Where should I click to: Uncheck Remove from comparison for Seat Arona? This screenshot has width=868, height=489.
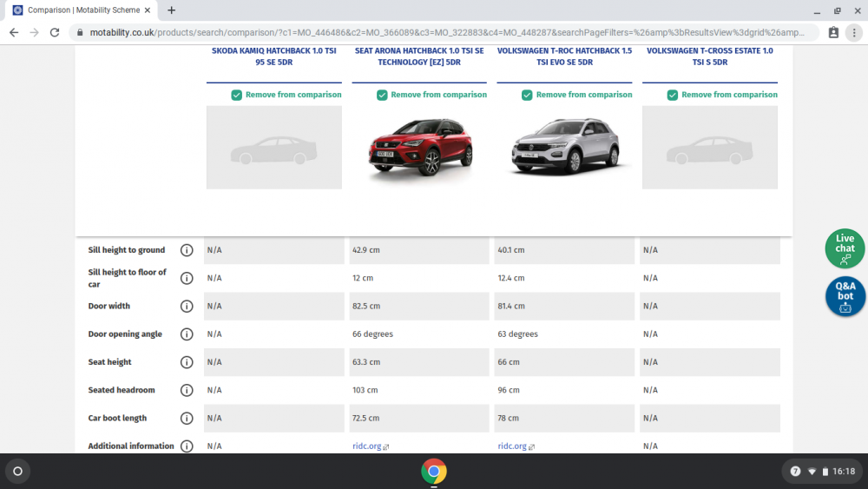pos(382,95)
